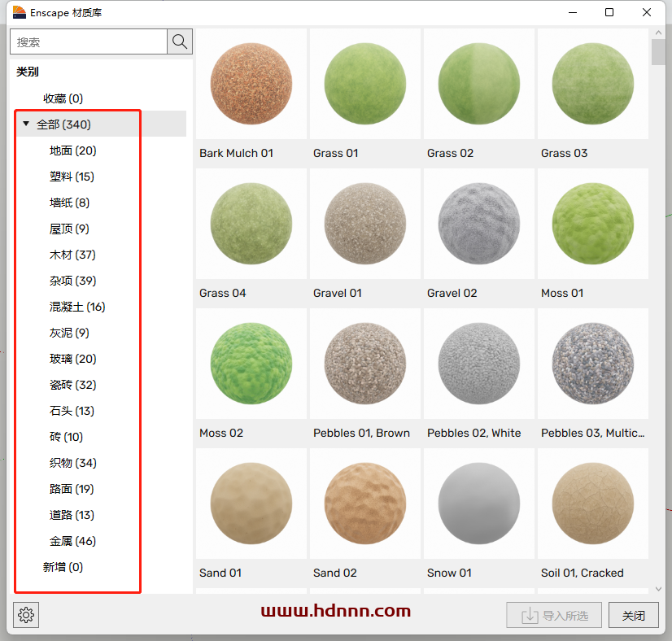
Task: Maximize the Enscape 材质库 window
Action: coord(609,12)
